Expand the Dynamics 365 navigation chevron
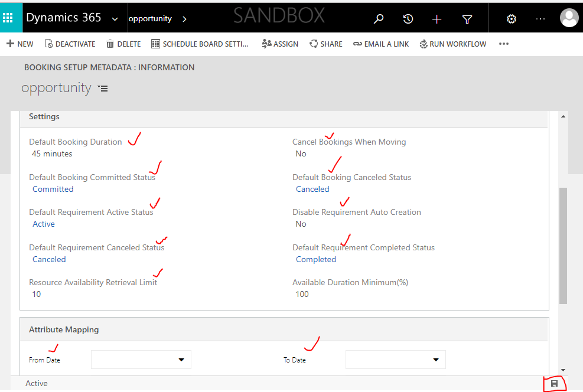 [115, 18]
